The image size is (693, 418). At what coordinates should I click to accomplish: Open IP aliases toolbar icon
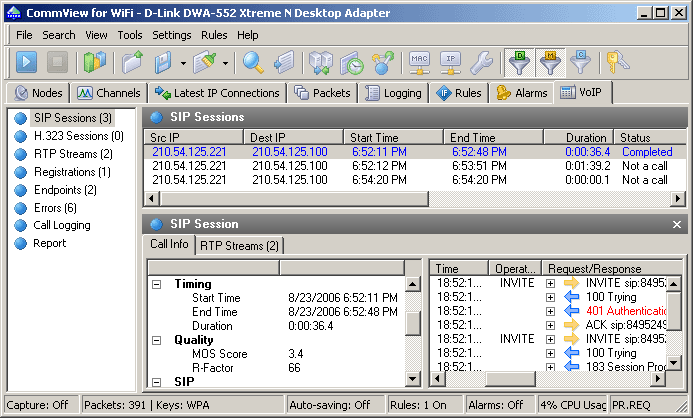coord(450,62)
